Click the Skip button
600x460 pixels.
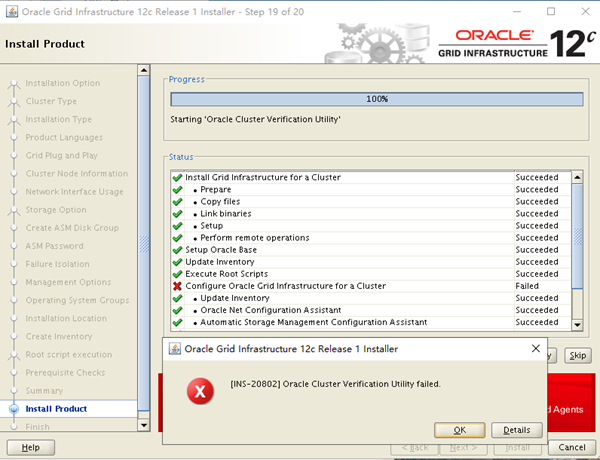pos(577,356)
